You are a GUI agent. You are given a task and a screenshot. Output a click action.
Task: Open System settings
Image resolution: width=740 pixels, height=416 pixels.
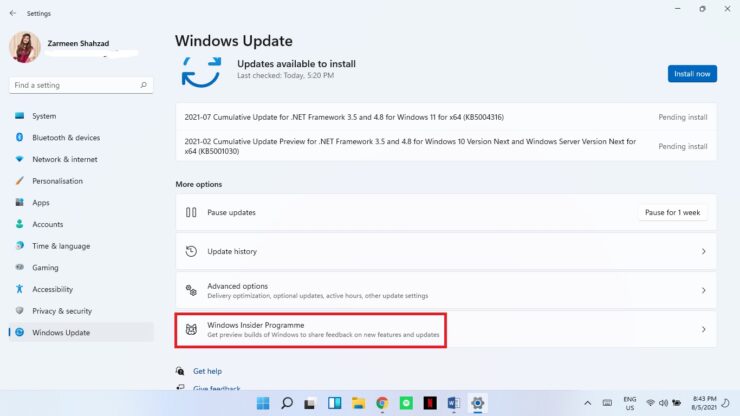[x=81, y=116]
